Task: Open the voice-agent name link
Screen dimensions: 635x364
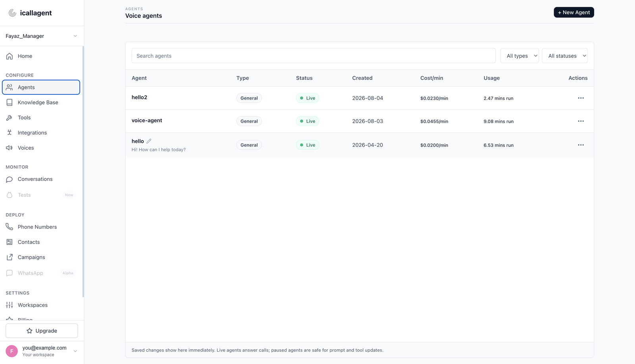Action: (147, 120)
